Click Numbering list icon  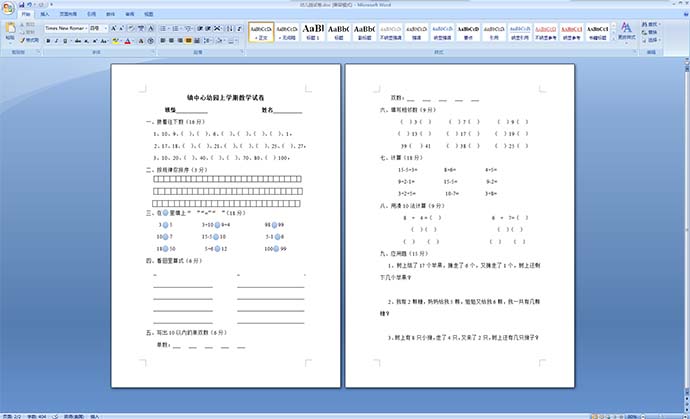click(175, 28)
